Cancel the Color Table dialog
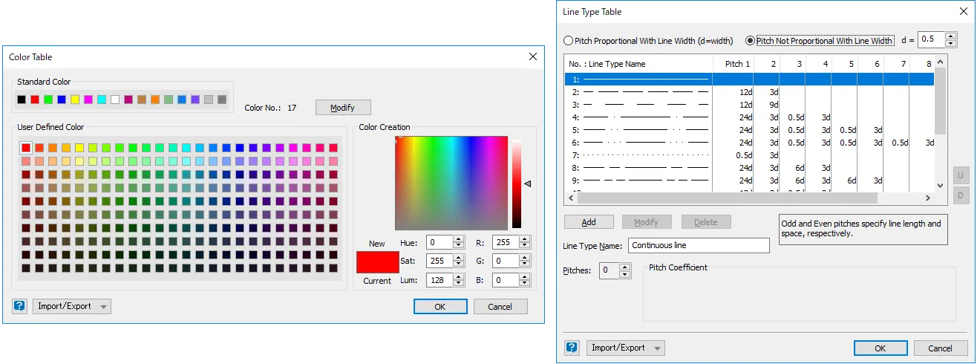 click(500, 306)
